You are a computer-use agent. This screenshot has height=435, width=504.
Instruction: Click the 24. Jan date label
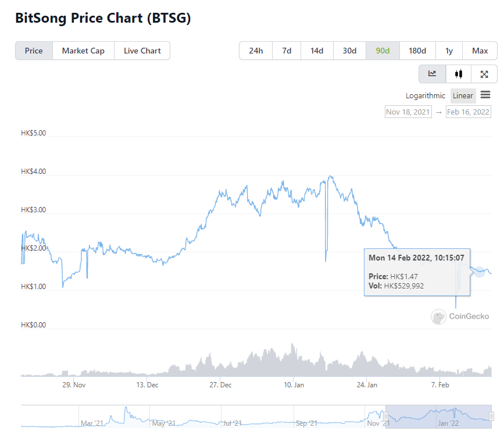pos(367,385)
